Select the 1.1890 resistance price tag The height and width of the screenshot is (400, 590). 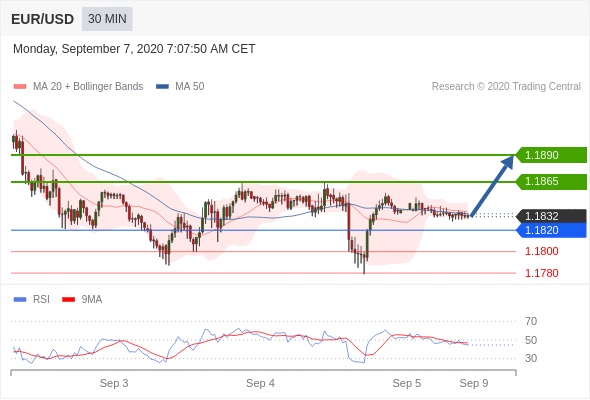tap(551, 155)
